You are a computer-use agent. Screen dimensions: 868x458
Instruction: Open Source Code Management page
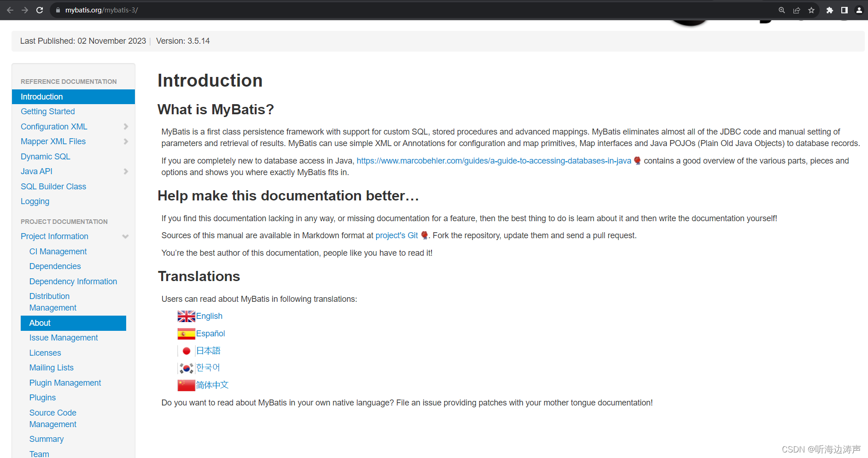[x=53, y=418]
